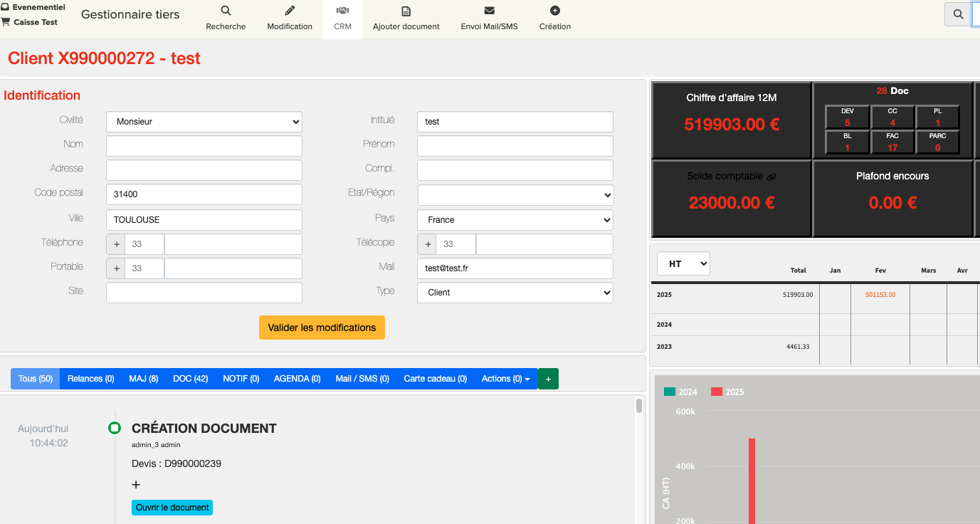Click Ouvrir le document button
980x524 pixels.
[x=172, y=508]
